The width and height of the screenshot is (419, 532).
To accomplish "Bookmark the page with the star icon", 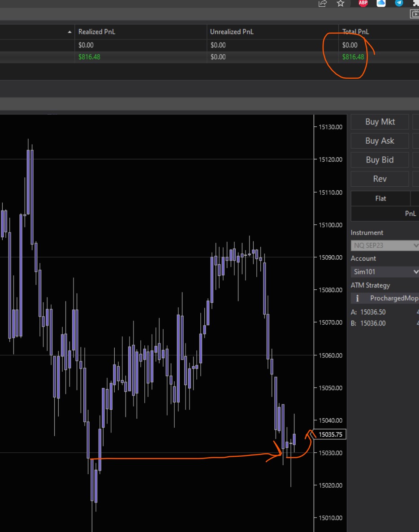I will coord(341,4).
